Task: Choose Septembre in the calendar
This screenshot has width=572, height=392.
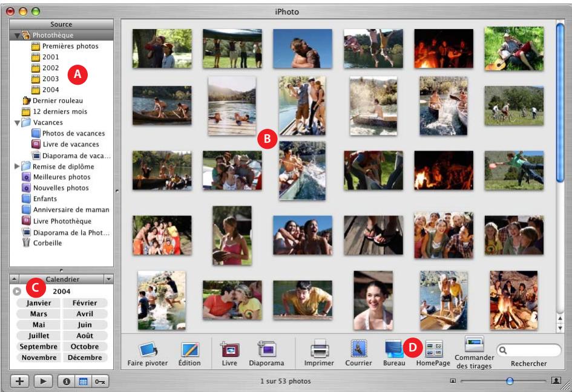Action: (39, 347)
